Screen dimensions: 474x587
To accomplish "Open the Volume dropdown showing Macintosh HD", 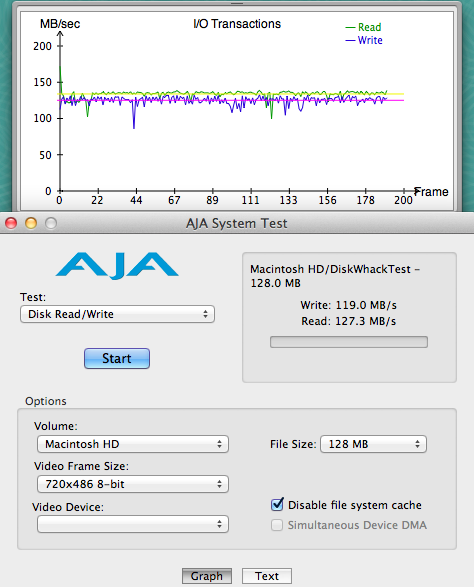I will pyautogui.click(x=133, y=444).
